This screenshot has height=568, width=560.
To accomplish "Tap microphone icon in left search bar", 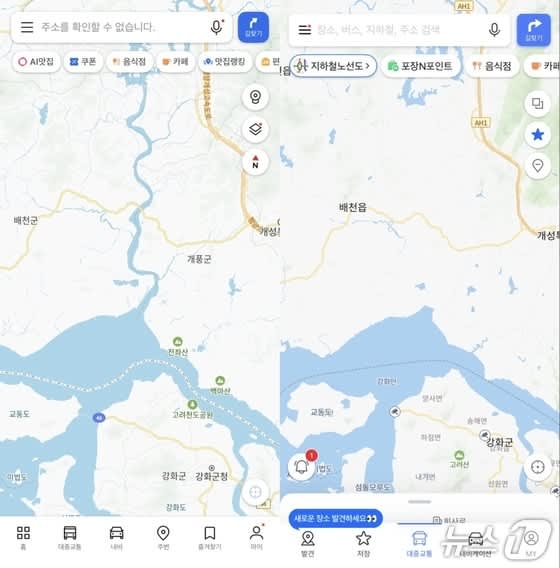I will coord(216,27).
